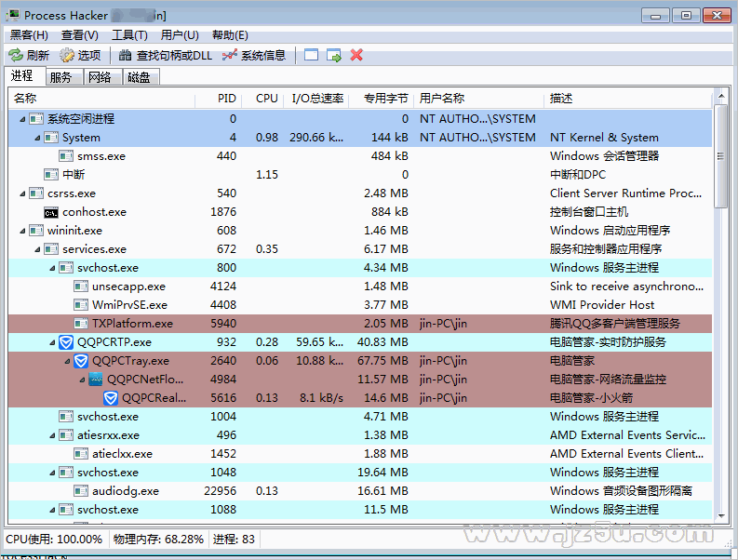738x560 pixels.
Task: Click the scrollbar down arrow
Action: (x=720, y=515)
